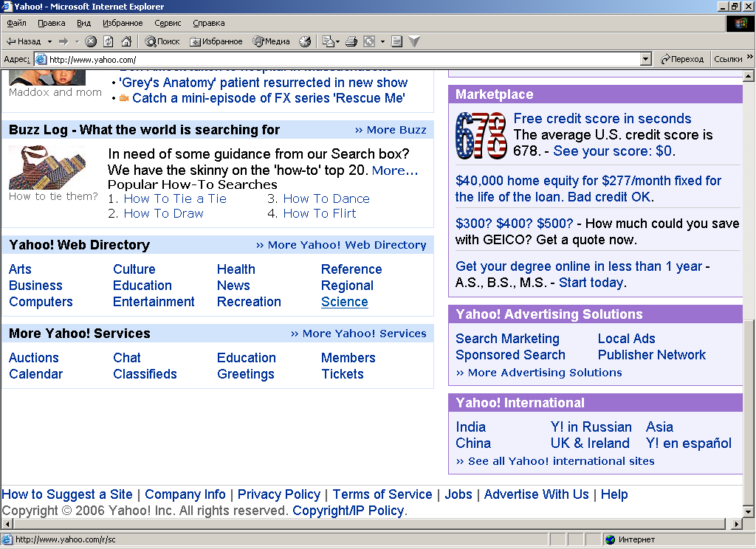Image resolution: width=756 pixels, height=549 pixels.
Task: Go to the Home page icon
Action: point(126,41)
